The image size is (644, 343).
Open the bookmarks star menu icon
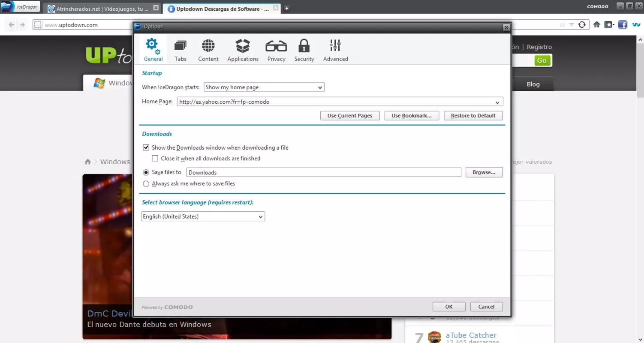(609, 25)
